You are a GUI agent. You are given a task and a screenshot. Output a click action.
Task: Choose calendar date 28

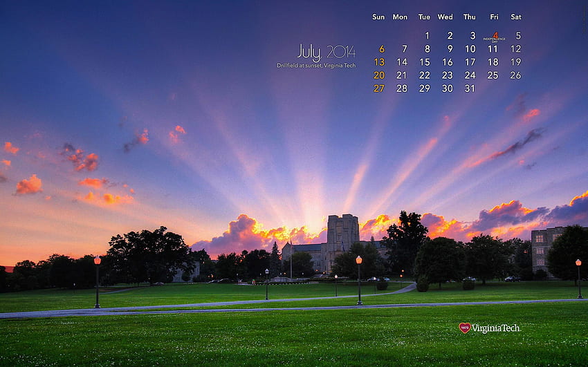[402, 88]
